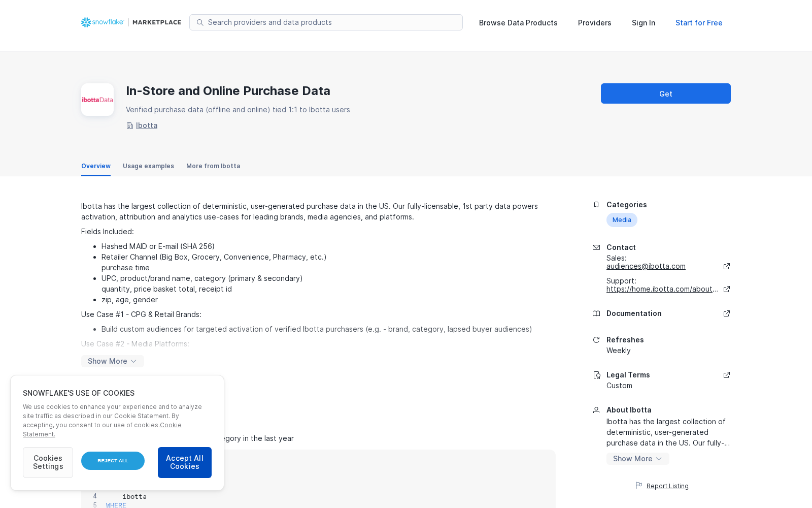Click the "Sales:" contact label
812x508 pixels.
coord(617,258)
